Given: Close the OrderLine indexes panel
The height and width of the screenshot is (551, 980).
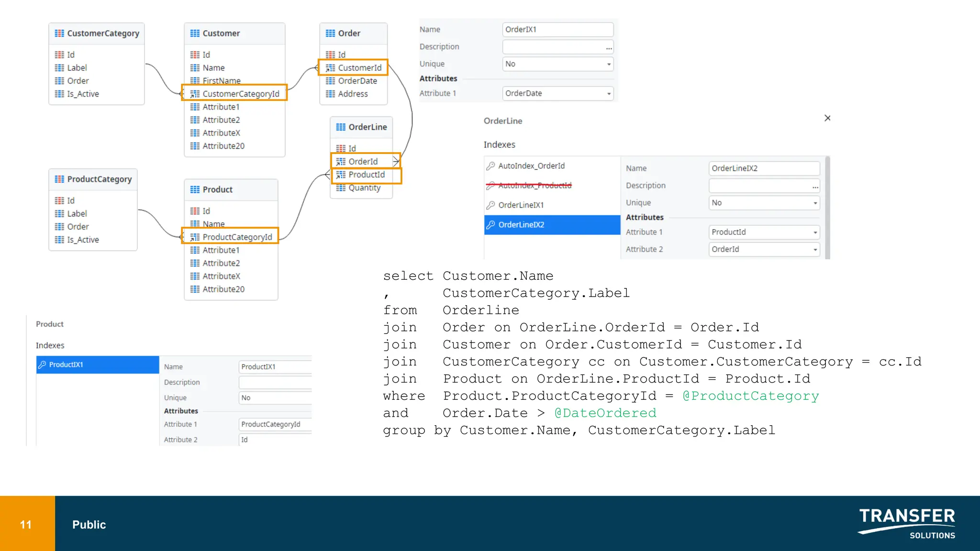Looking at the screenshot, I should tap(827, 118).
